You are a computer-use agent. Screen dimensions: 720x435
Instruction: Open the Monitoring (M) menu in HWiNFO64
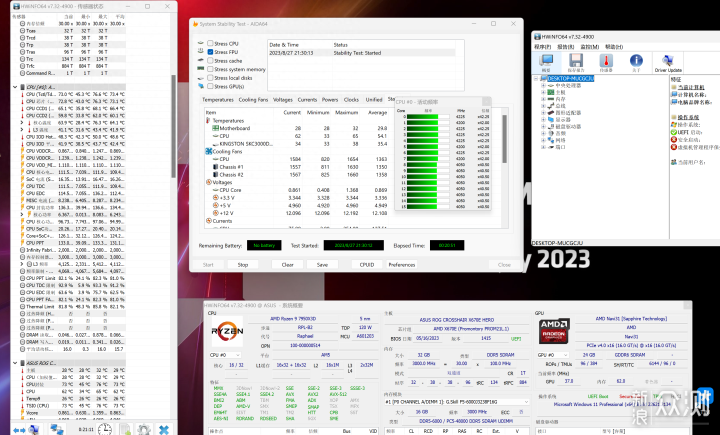click(x=590, y=47)
